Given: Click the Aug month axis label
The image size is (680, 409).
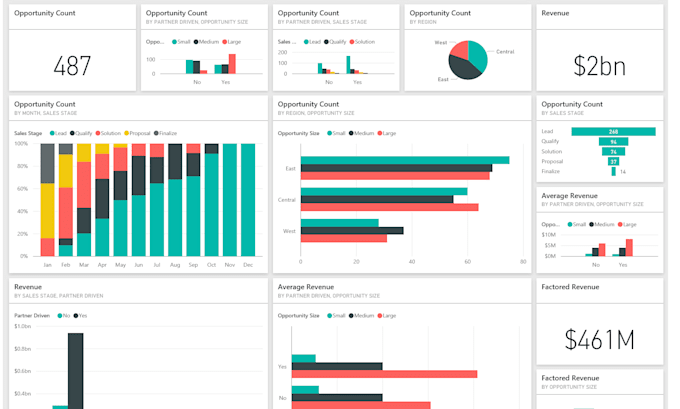Looking at the screenshot, I should 175,265.
